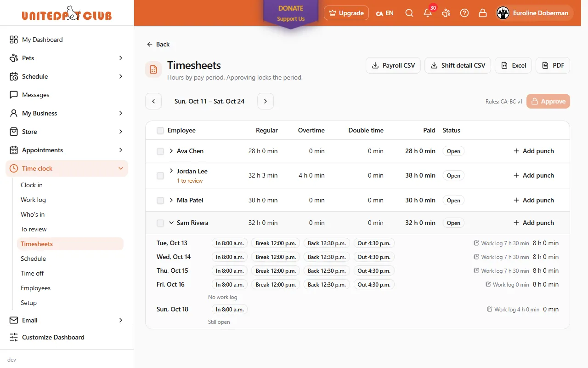The width and height of the screenshot is (588, 368).
Task: Click the My Dashboard grid icon
Action: [14, 40]
